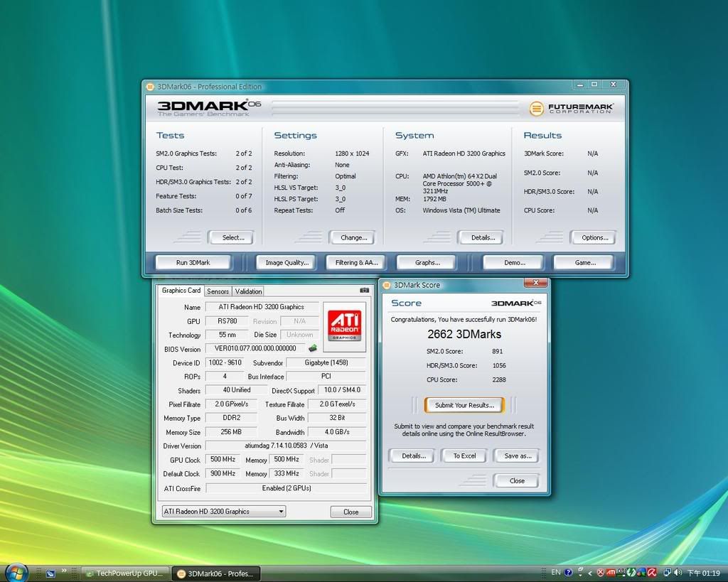The image size is (728, 582).
Task: Click the Memory Size 256 MB field
Action: click(231, 432)
